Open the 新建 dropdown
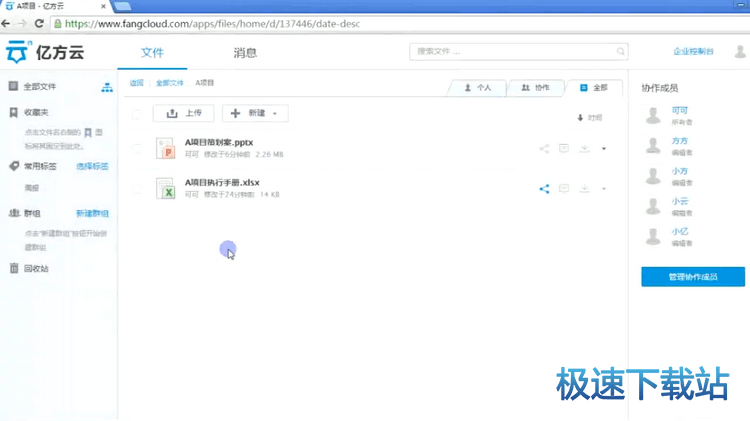This screenshot has height=421, width=750. pyautogui.click(x=255, y=113)
